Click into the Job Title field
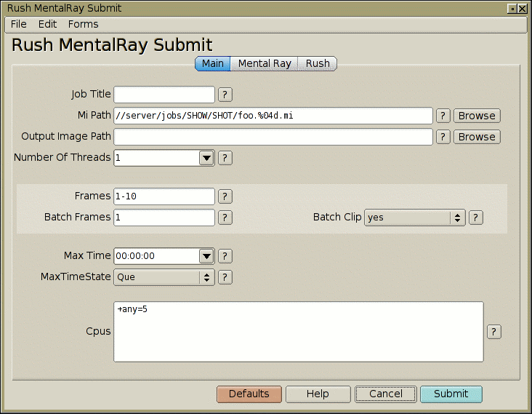Image resolution: width=532 pixels, height=414 pixels. coord(164,95)
